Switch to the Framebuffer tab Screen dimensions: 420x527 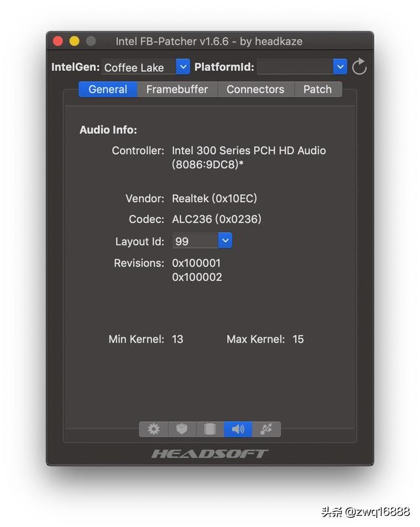coord(177,89)
